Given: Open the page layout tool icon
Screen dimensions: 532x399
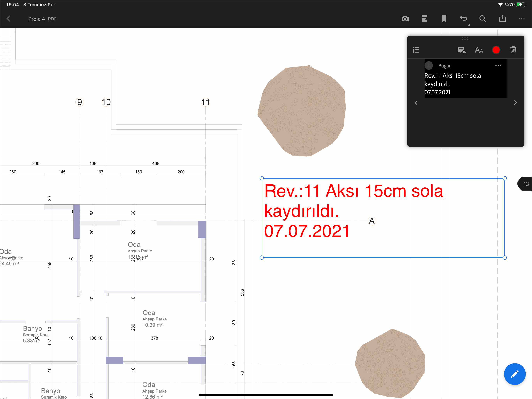Looking at the screenshot, I should point(425,19).
